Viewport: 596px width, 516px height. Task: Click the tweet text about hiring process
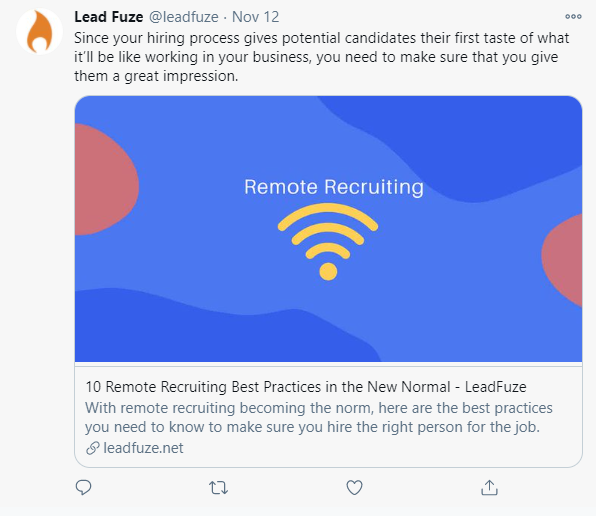(322, 57)
